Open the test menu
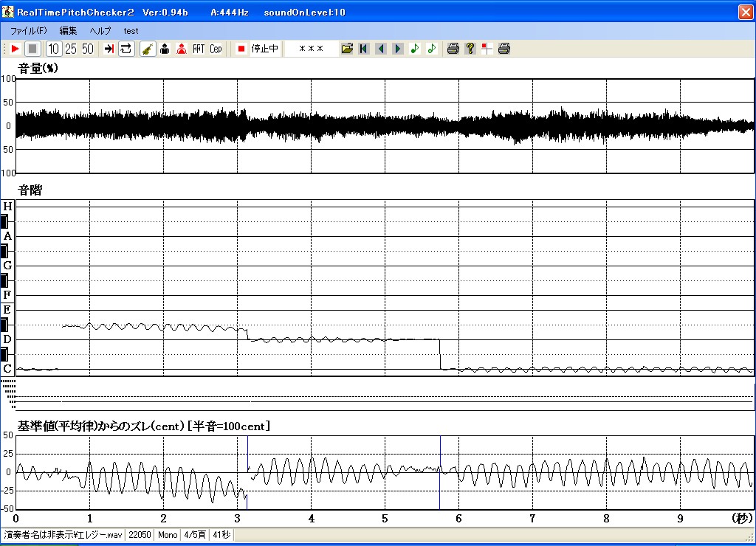This screenshot has width=756, height=546. (x=131, y=31)
